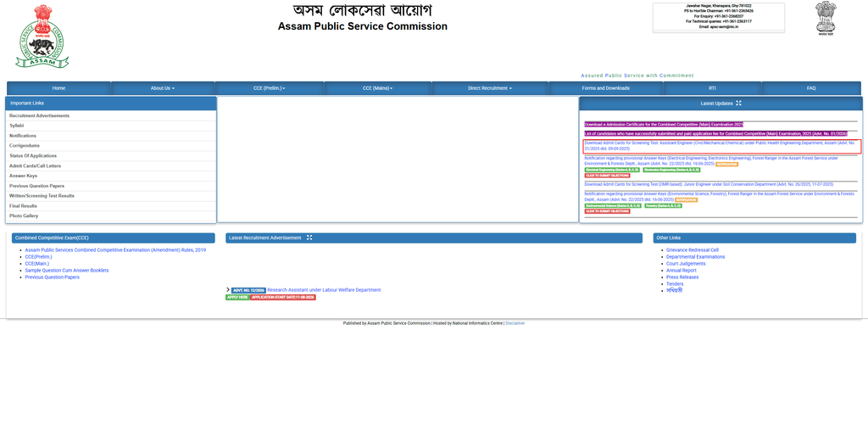Open Answer Keys in Important Links
This screenshot has width=868, height=431.
pyautogui.click(x=23, y=176)
